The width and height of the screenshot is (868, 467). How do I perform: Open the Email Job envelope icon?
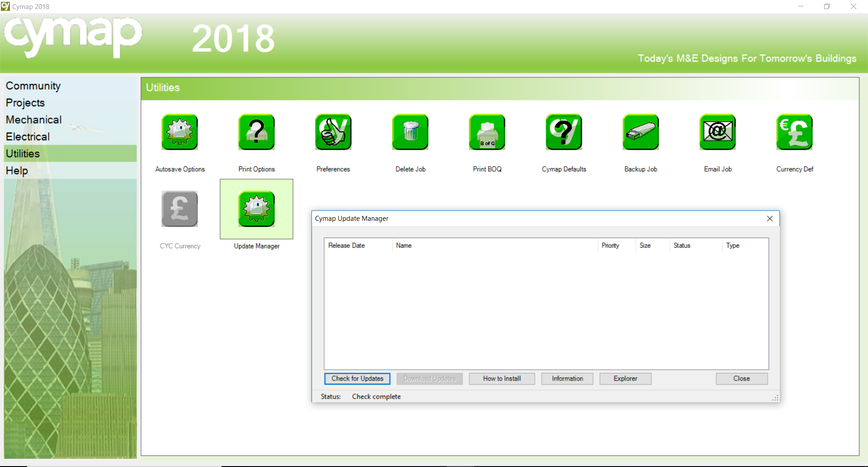tap(717, 132)
